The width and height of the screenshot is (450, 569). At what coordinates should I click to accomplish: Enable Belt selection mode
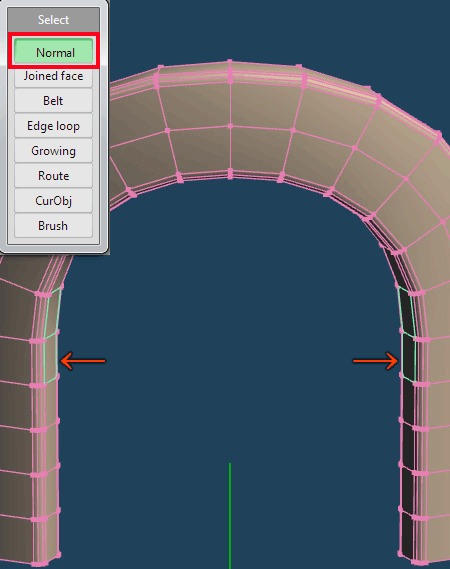[53, 101]
